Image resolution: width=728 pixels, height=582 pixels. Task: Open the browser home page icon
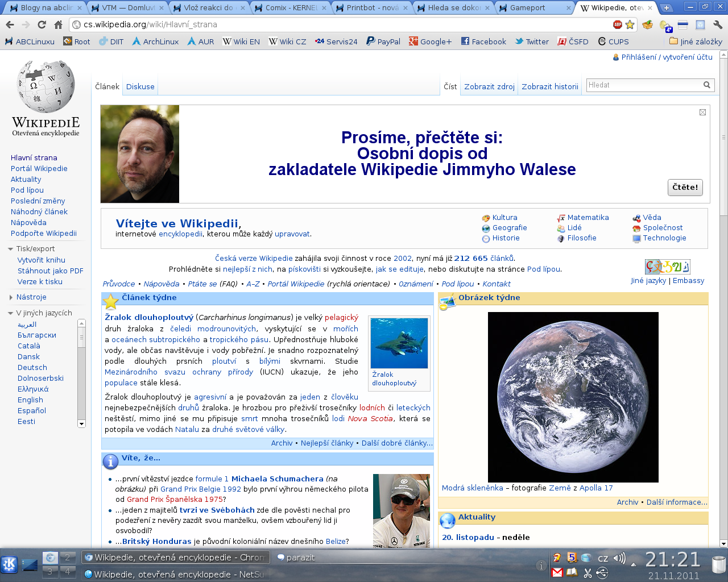pos(58,24)
